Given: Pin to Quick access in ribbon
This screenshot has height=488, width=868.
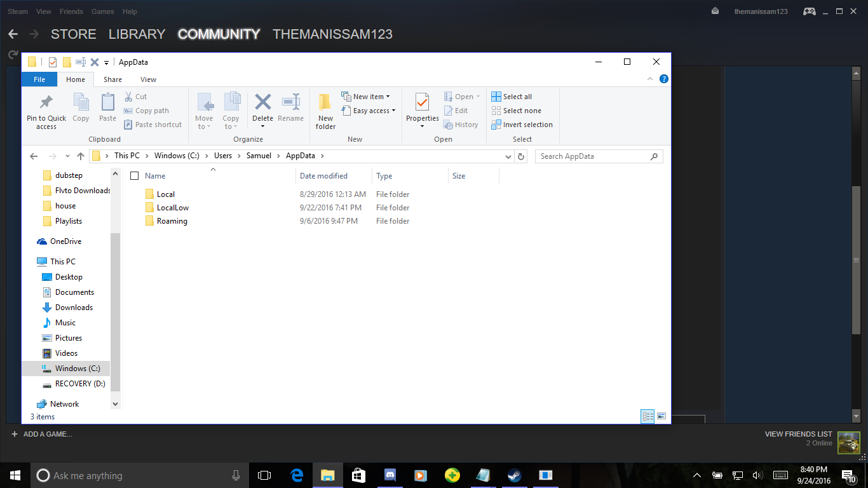Looking at the screenshot, I should pyautogui.click(x=46, y=112).
